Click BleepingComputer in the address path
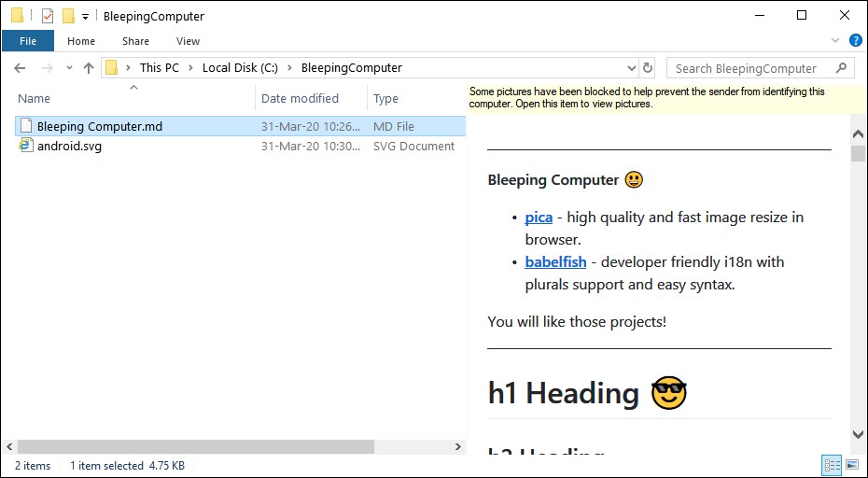This screenshot has width=868, height=478. [352, 68]
